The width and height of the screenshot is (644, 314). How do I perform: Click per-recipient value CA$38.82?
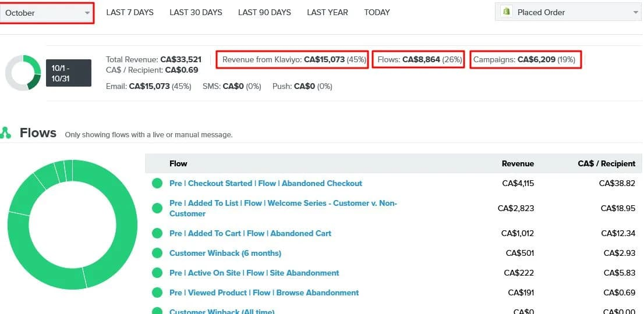[x=617, y=183]
